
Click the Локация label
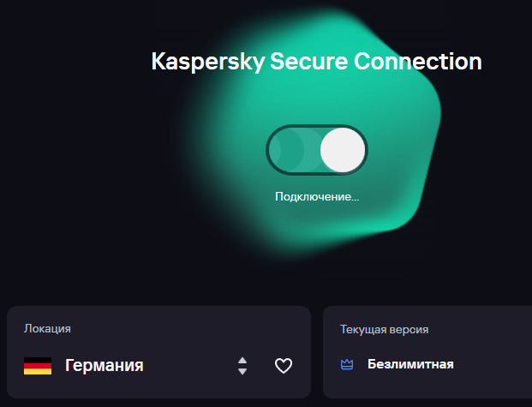47,328
